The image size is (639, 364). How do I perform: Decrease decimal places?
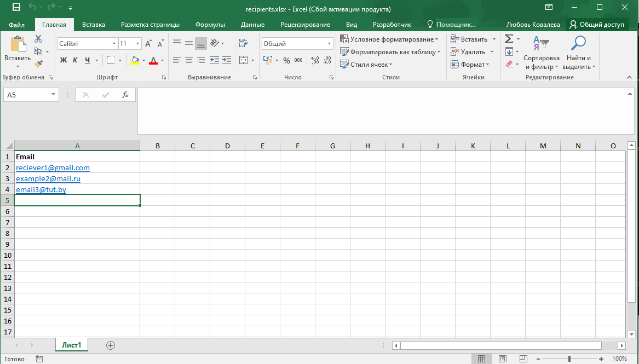click(x=327, y=60)
